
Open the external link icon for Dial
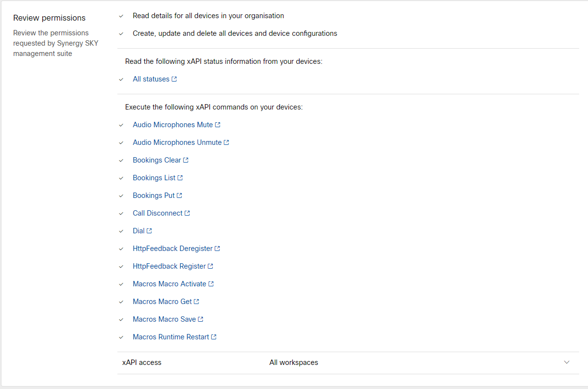click(149, 230)
